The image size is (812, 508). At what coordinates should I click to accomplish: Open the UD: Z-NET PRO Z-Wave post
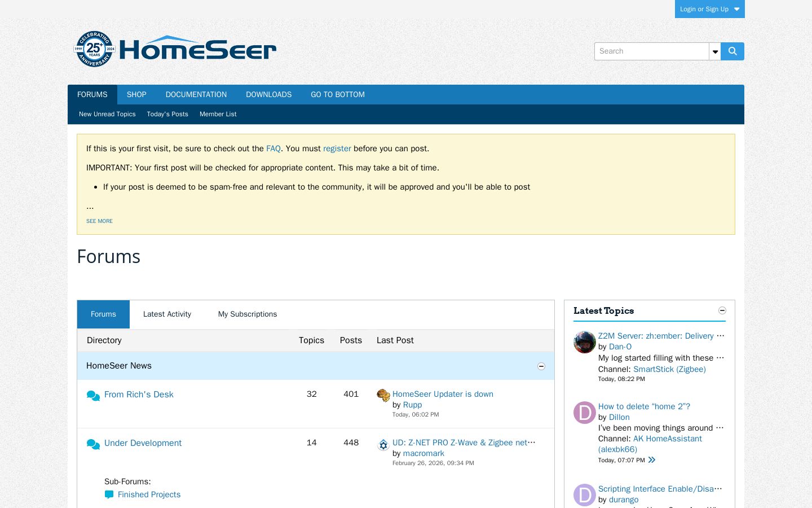(463, 443)
